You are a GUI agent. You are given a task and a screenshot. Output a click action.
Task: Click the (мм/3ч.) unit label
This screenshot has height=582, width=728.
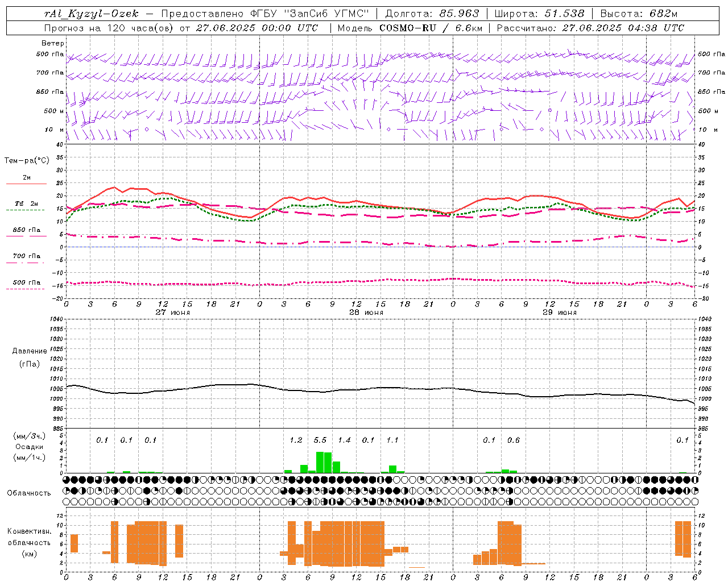[x=30, y=436]
